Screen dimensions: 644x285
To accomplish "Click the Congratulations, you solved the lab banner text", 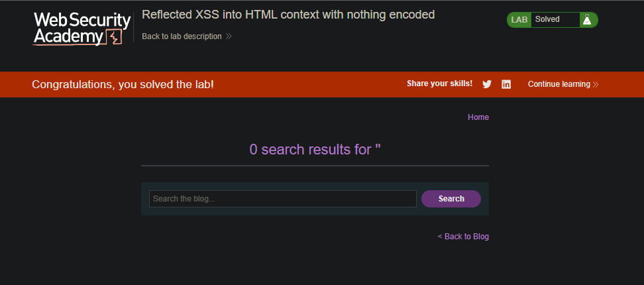I will click(x=123, y=85).
